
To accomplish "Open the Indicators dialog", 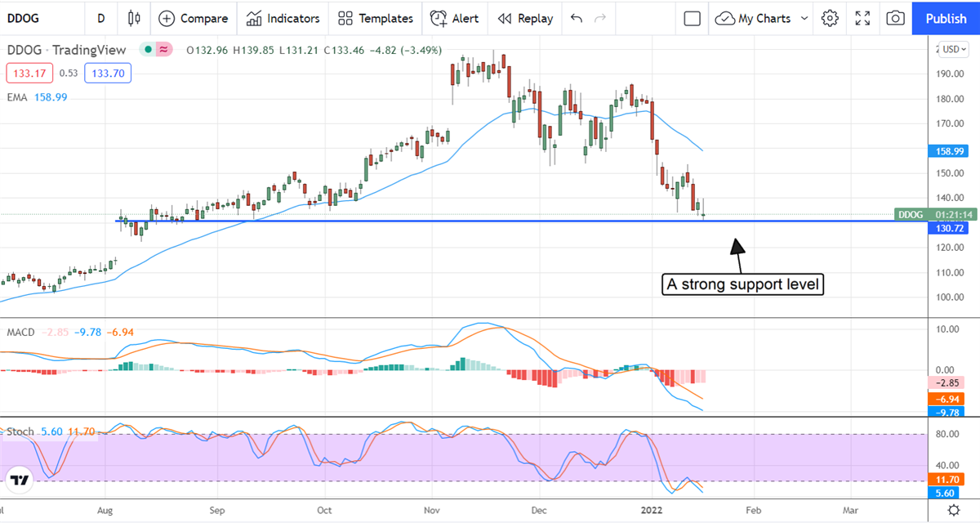I will [283, 18].
